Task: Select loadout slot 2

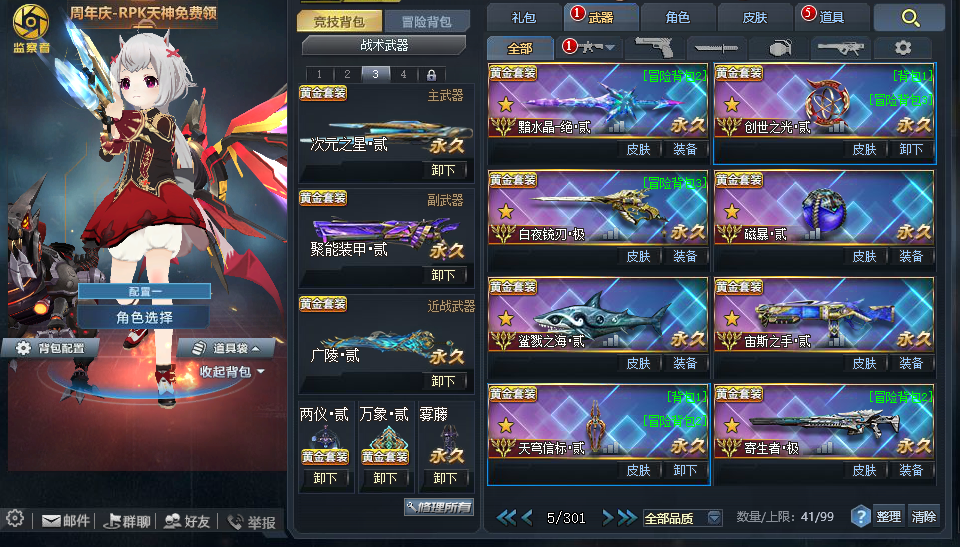Action: [347, 75]
